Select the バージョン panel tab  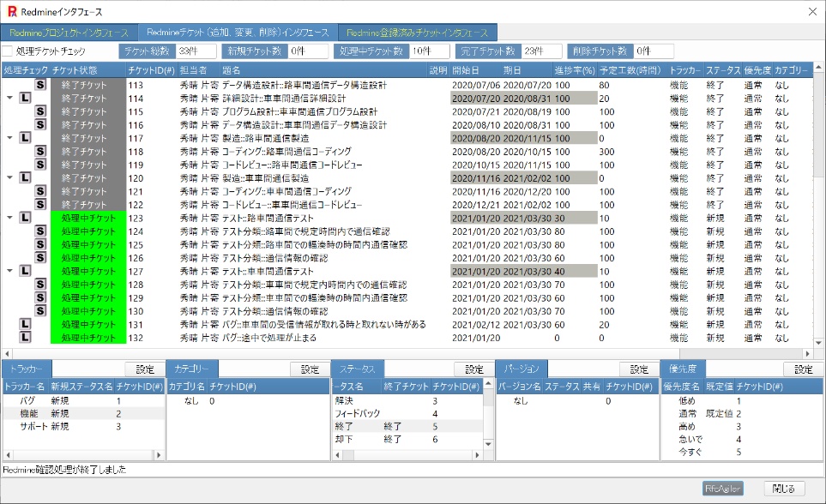click(522, 369)
